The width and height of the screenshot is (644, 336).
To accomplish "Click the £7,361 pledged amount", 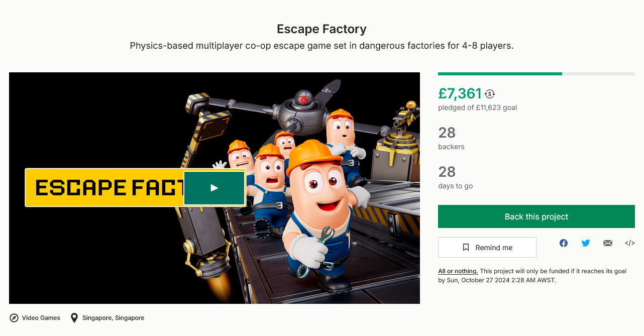I will [460, 93].
